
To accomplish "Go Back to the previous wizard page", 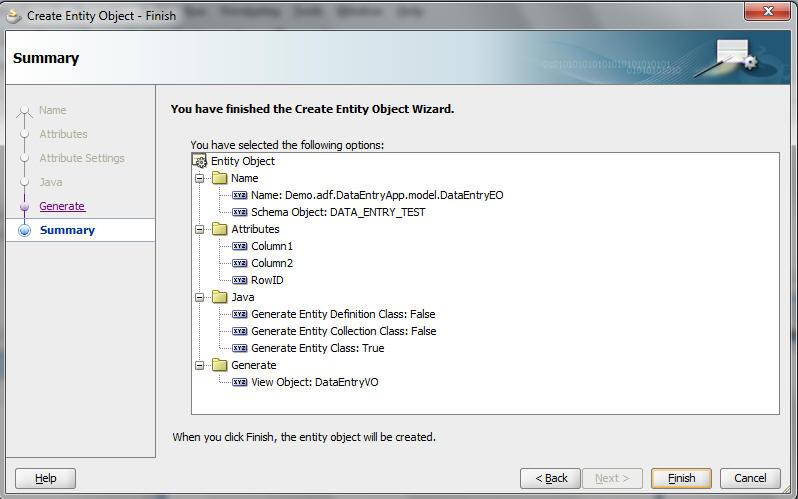I will [550, 478].
